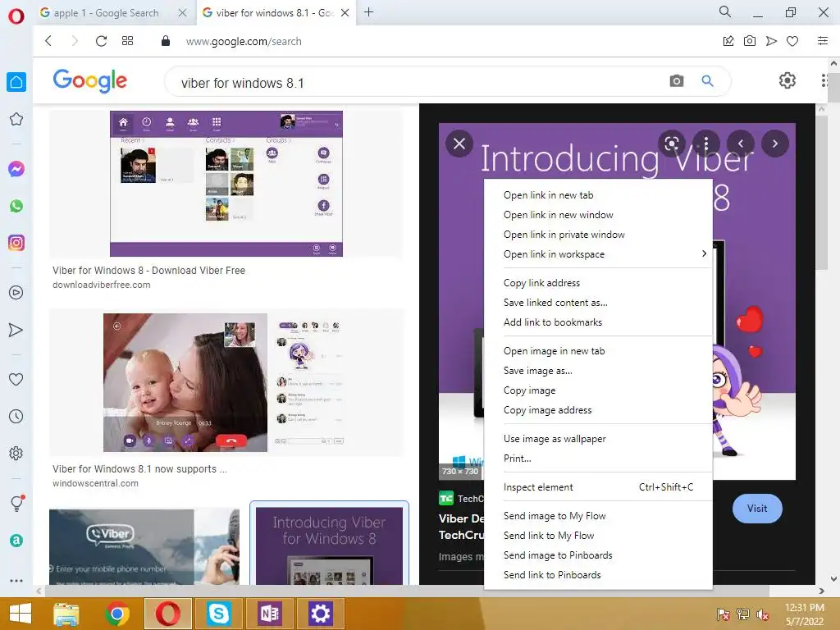Choose 'Save image as...'
Screen dimensions: 840x630
tap(598, 371)
